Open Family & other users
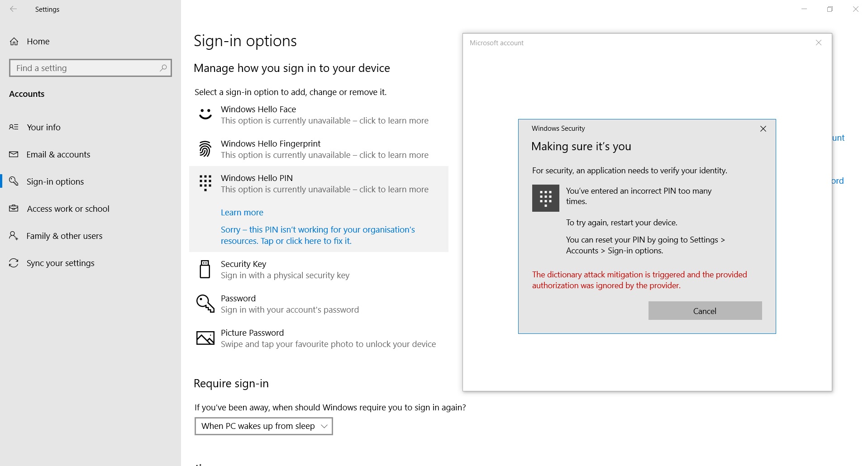The width and height of the screenshot is (868, 466). click(91, 236)
